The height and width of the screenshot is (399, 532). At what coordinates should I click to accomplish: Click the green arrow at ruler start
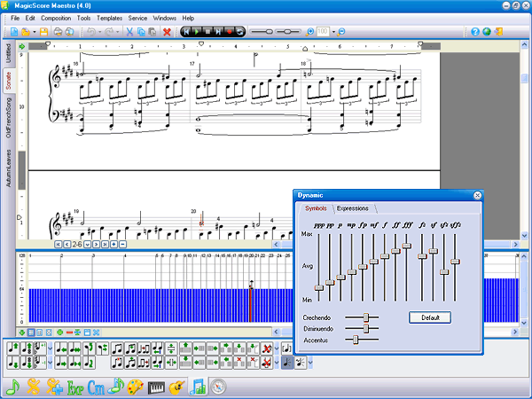22,46
